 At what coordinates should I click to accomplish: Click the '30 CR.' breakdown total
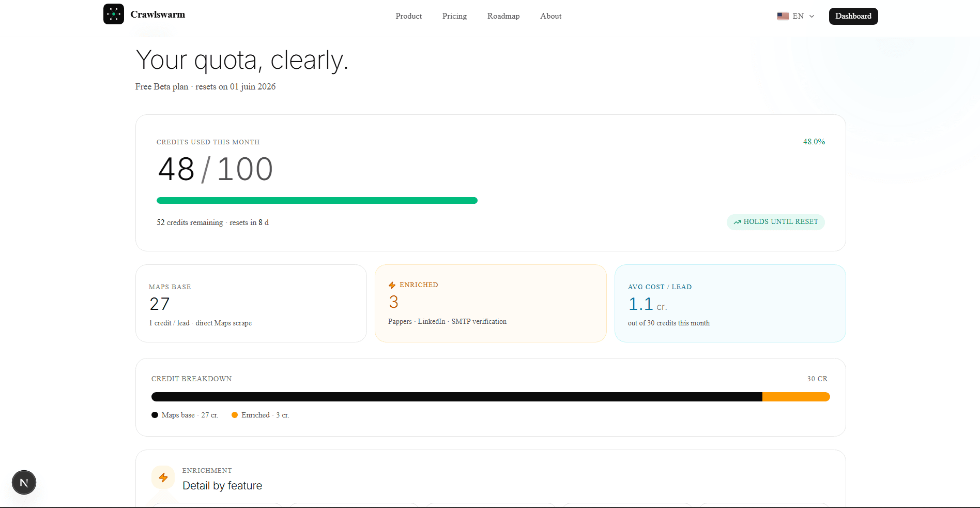[x=818, y=379]
